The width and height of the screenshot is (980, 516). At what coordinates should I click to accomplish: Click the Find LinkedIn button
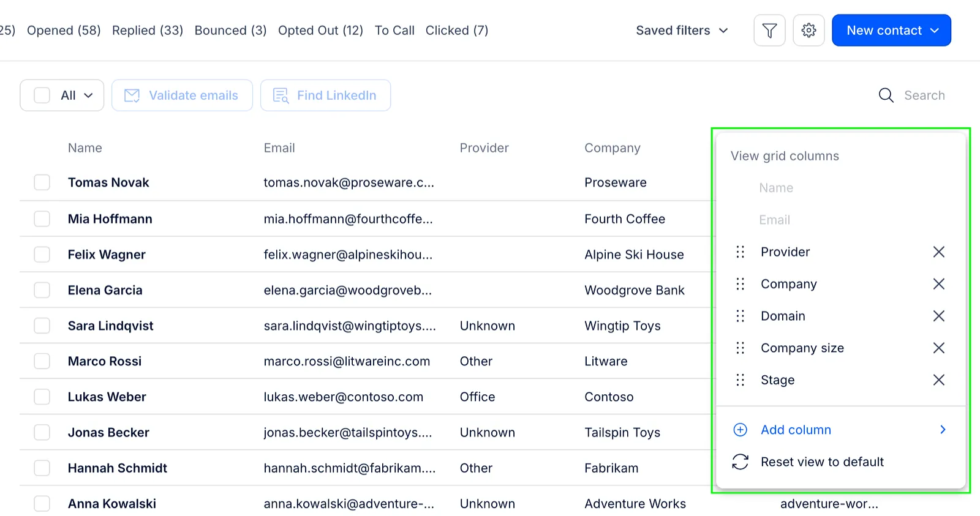coord(325,95)
